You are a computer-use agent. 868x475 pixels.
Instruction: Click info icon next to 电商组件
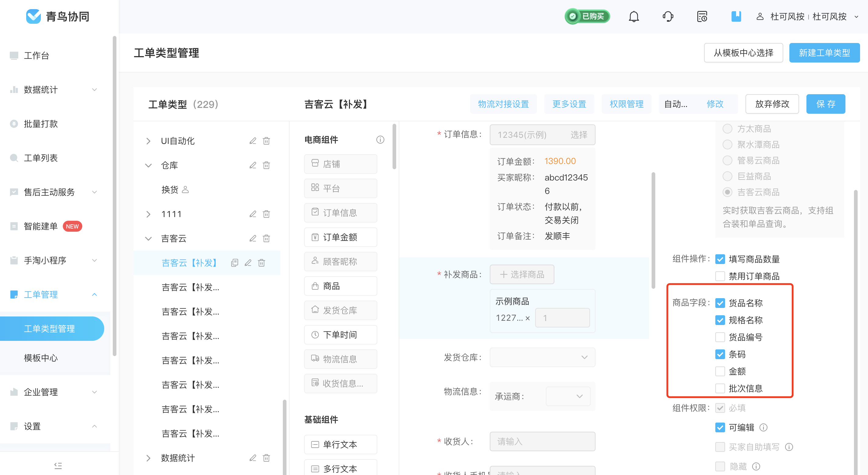[380, 140]
